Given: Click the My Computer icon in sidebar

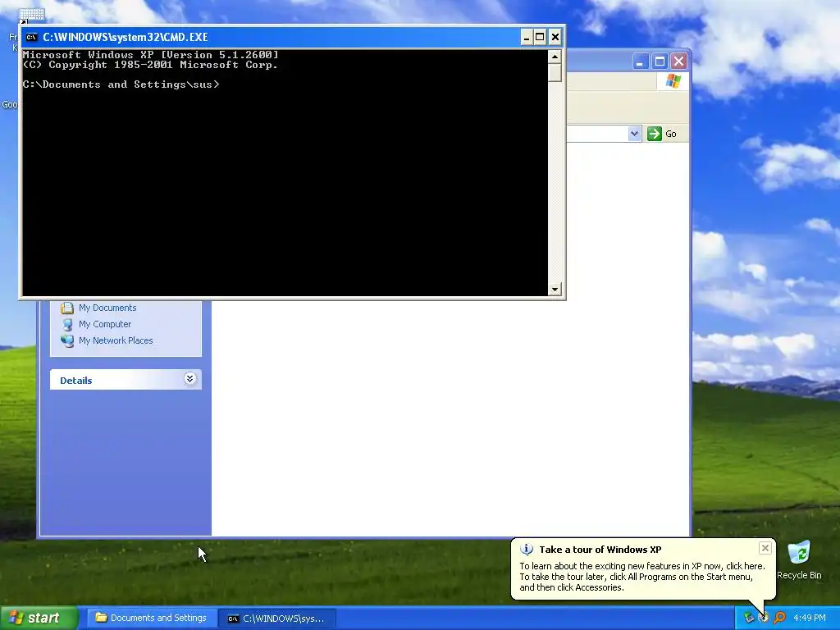Looking at the screenshot, I should click(x=67, y=325).
